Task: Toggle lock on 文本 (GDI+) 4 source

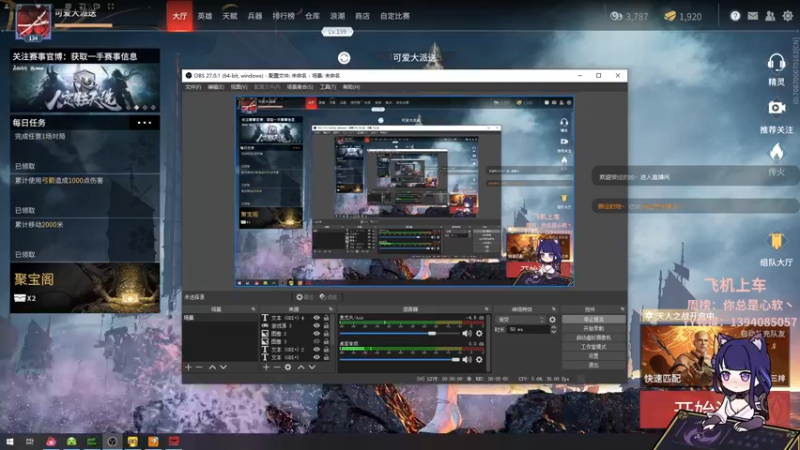Action: 326,318
